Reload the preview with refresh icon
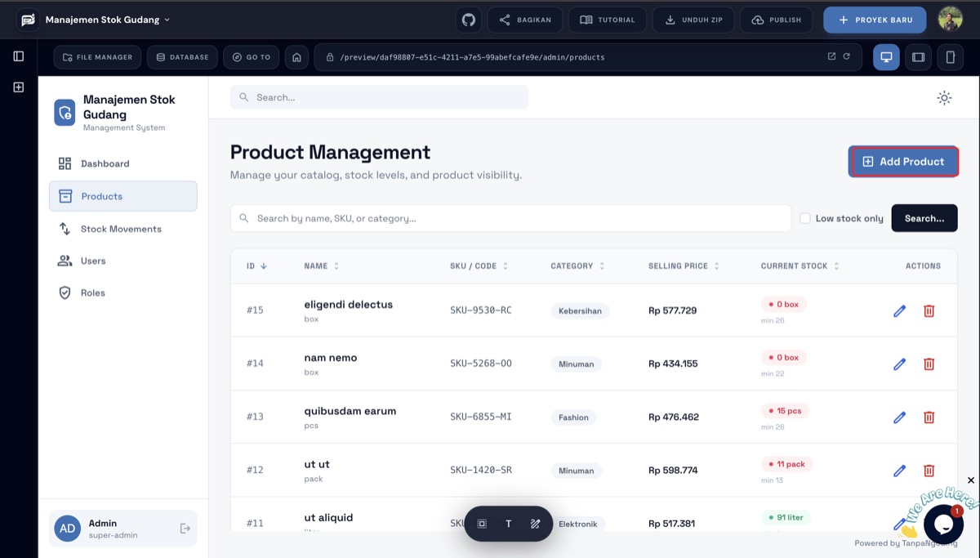 [x=847, y=56]
